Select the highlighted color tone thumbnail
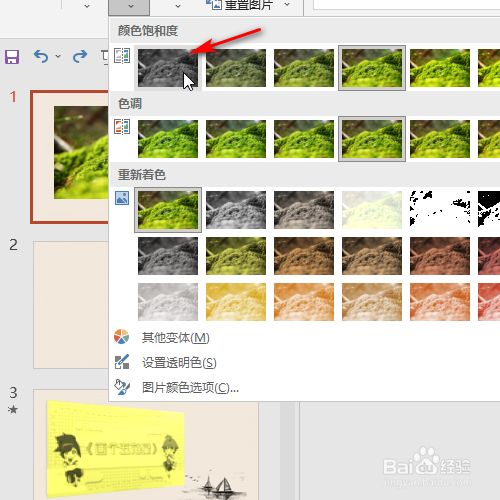The image size is (500, 500). (372, 139)
